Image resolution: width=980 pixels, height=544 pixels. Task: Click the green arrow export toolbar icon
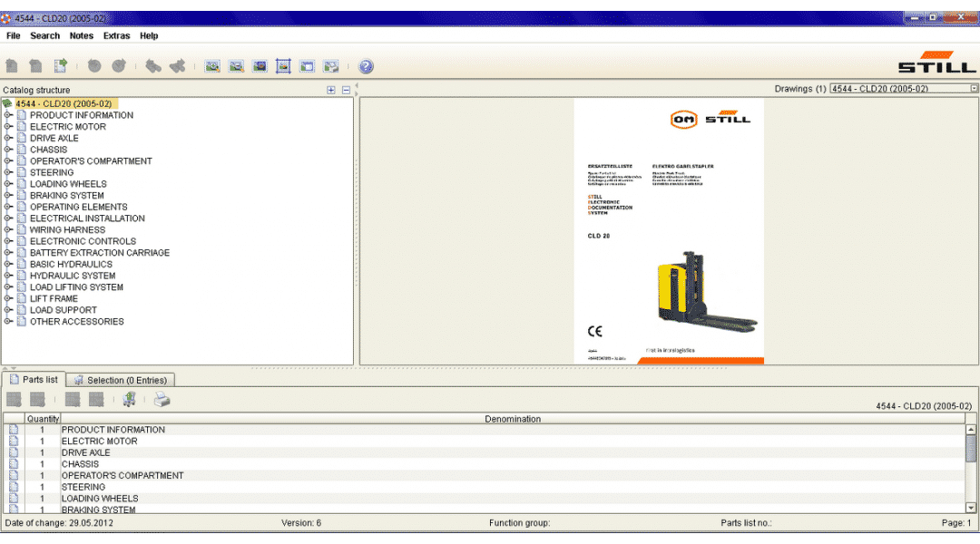pos(61,65)
